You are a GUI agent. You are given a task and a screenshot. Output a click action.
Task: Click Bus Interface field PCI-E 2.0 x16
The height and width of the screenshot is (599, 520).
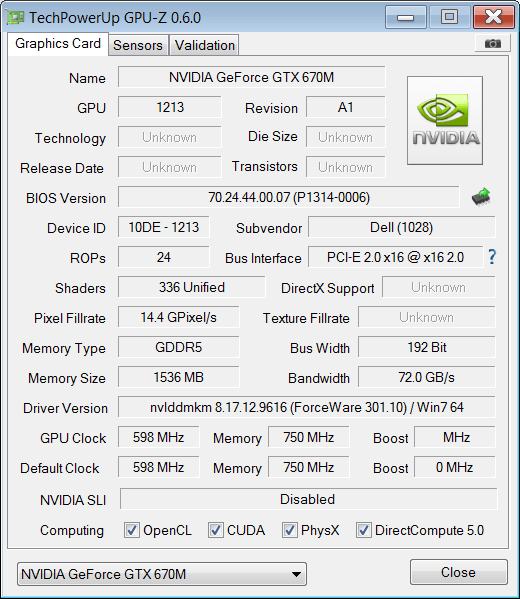pyautogui.click(x=395, y=257)
